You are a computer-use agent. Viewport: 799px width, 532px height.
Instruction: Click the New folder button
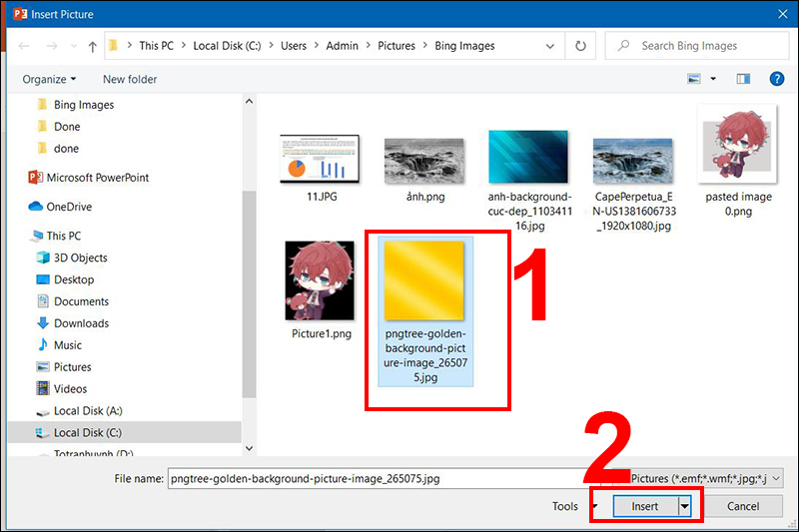pos(130,79)
